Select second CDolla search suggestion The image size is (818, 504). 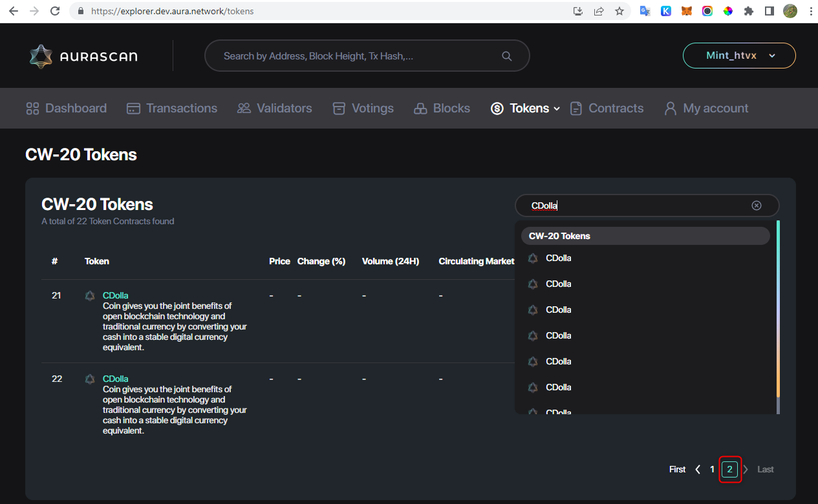[x=645, y=284]
